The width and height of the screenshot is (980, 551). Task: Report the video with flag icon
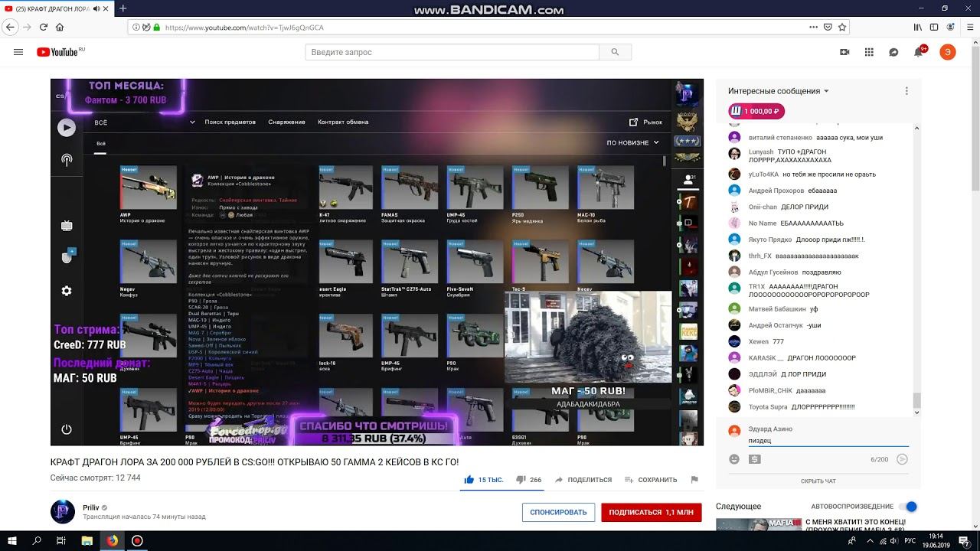pos(694,480)
